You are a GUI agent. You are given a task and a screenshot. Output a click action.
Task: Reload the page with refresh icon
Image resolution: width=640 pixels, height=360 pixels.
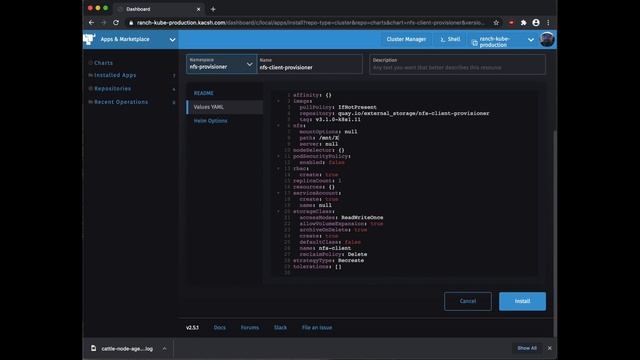116,23
